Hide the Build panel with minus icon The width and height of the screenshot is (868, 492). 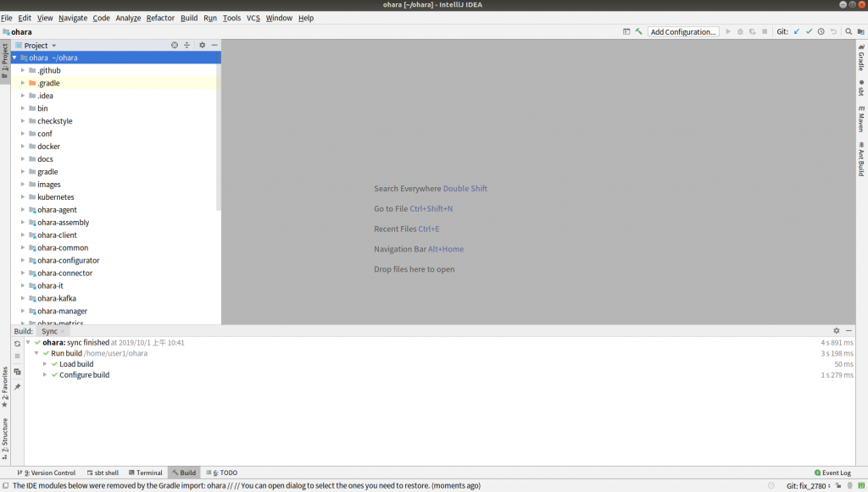point(849,330)
